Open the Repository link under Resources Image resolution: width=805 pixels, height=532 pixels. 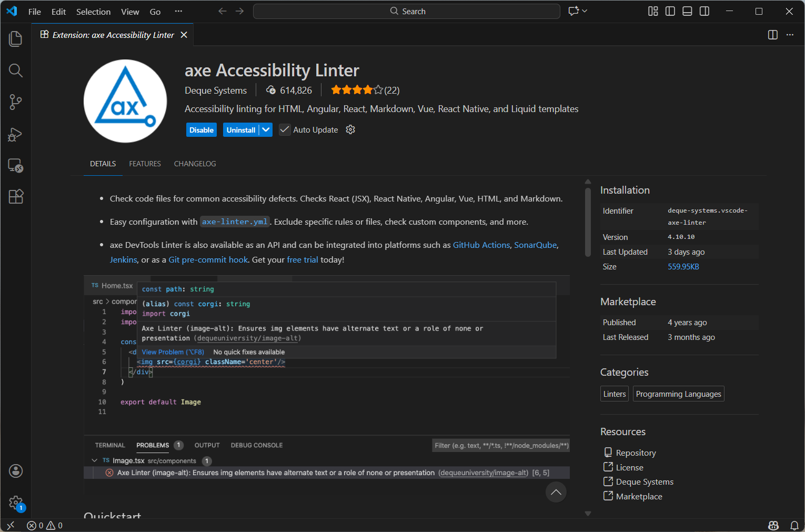[x=636, y=452]
